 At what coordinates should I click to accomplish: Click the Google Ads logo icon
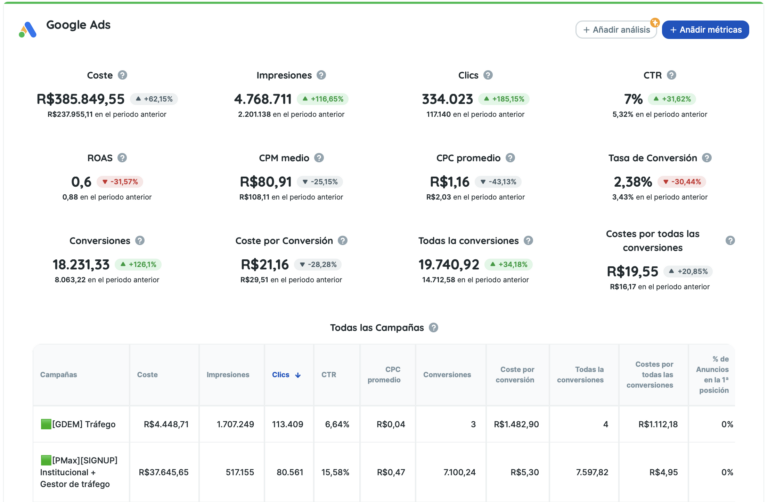[27, 30]
